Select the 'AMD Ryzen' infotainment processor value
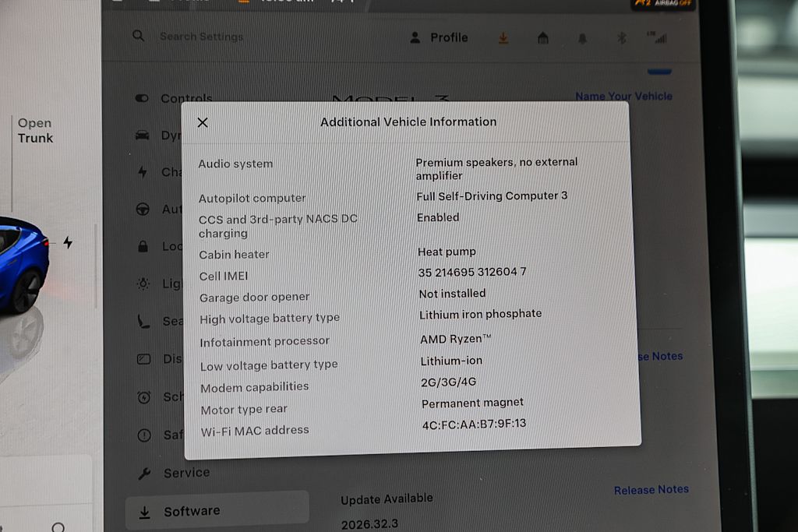Image resolution: width=798 pixels, height=532 pixels. [455, 339]
